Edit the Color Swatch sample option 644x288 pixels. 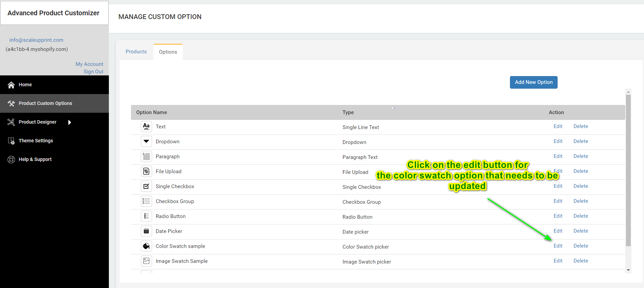pos(558,246)
